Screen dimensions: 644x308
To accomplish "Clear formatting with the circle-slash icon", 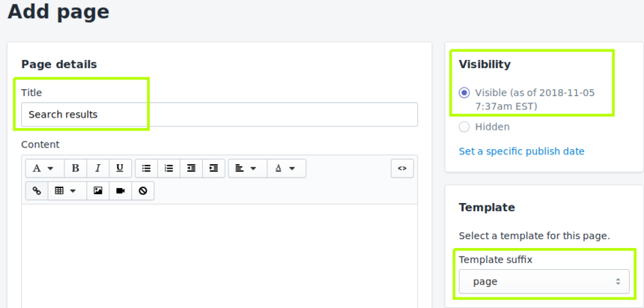I will (x=143, y=191).
